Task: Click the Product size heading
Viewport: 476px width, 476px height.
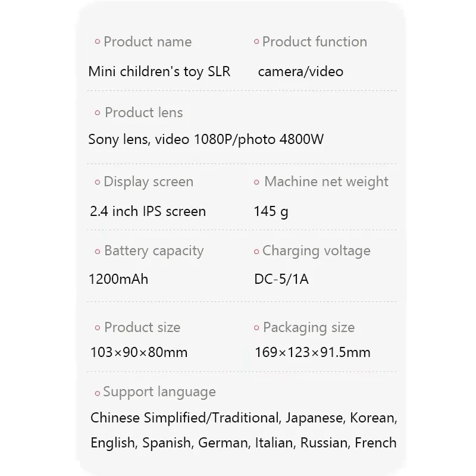Action: (x=142, y=327)
